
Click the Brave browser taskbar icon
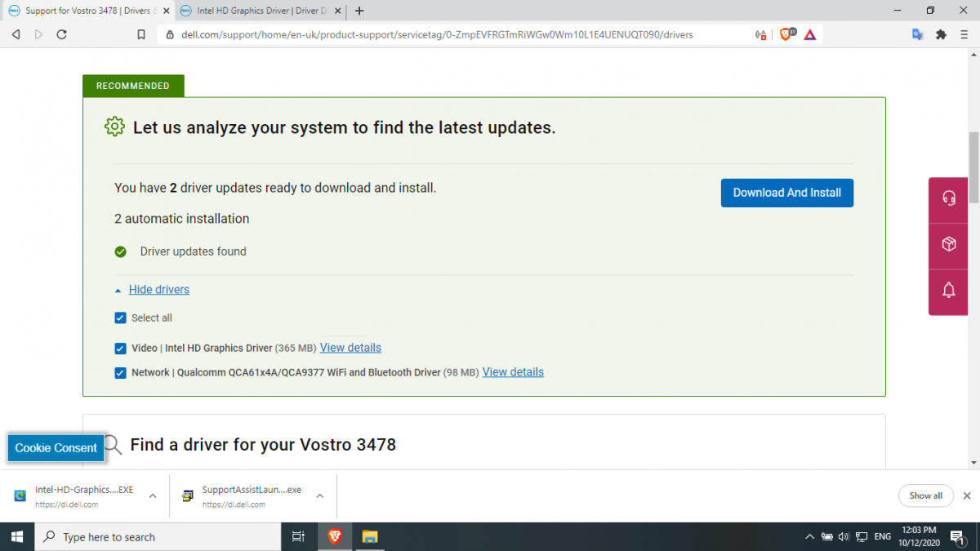pyautogui.click(x=335, y=536)
